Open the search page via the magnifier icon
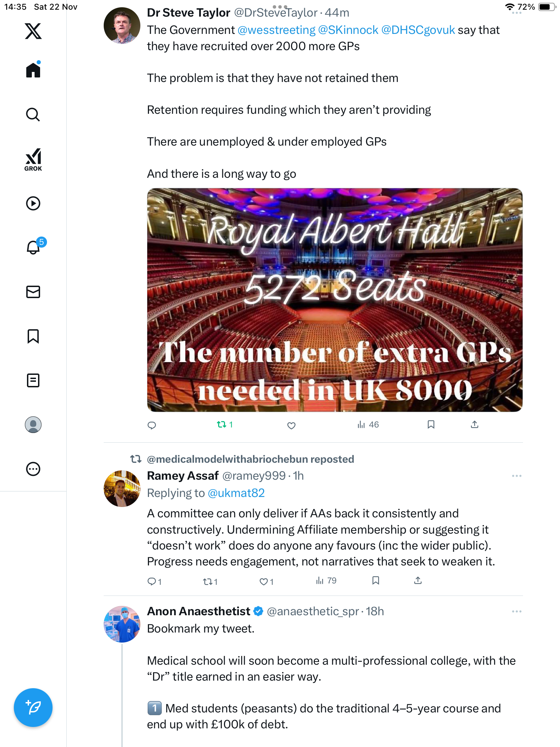560x747 pixels. click(33, 114)
